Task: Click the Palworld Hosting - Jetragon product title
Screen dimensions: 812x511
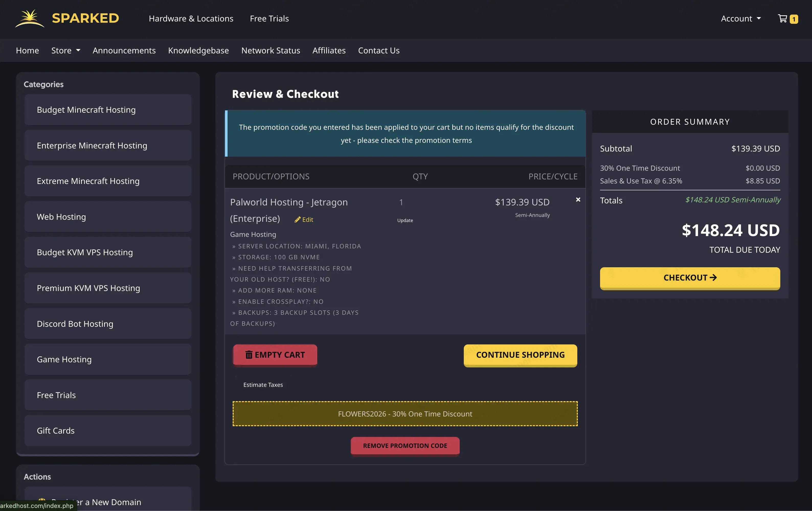Action: click(x=289, y=210)
